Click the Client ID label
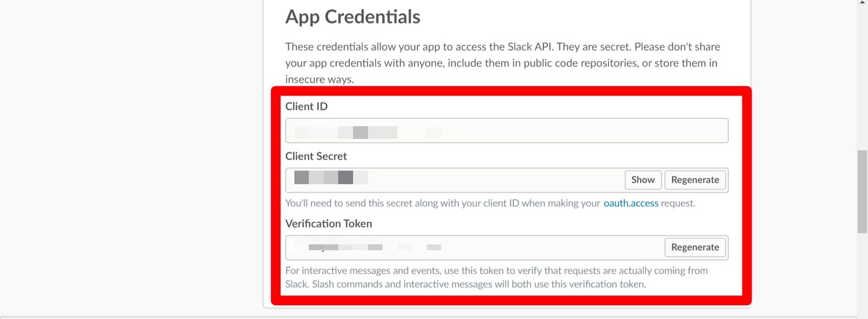868x319 pixels. coord(307,106)
